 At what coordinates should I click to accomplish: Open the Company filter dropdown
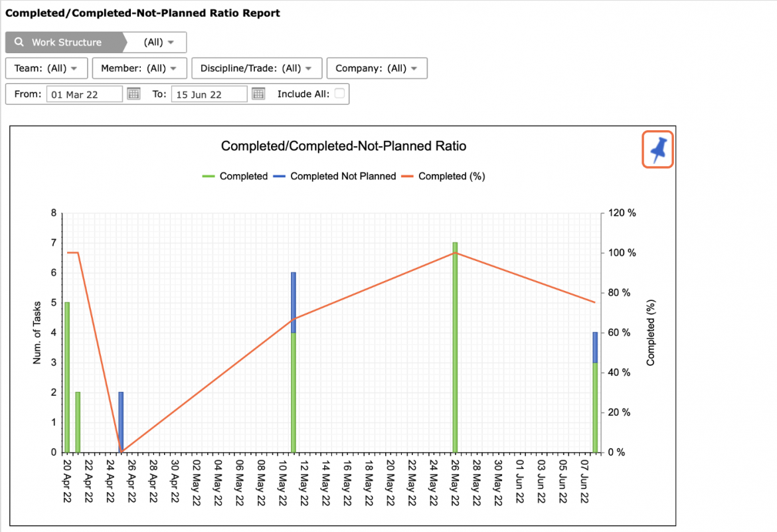[377, 68]
